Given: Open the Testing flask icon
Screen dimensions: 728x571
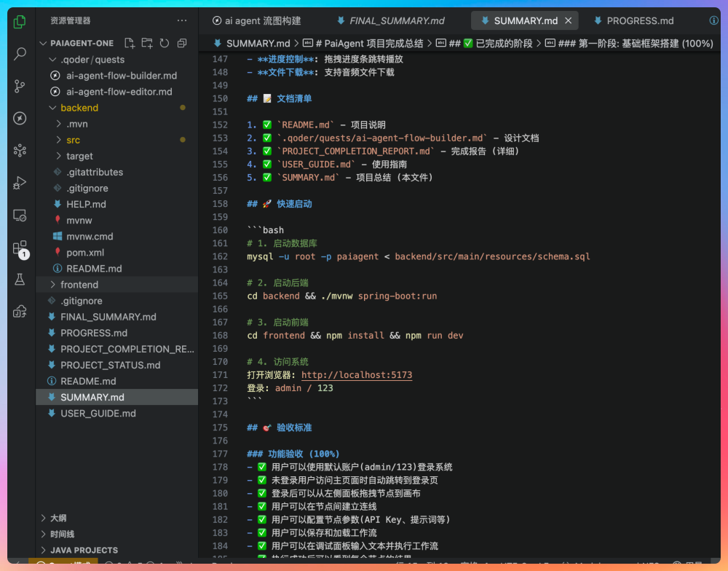Looking at the screenshot, I should (20, 279).
